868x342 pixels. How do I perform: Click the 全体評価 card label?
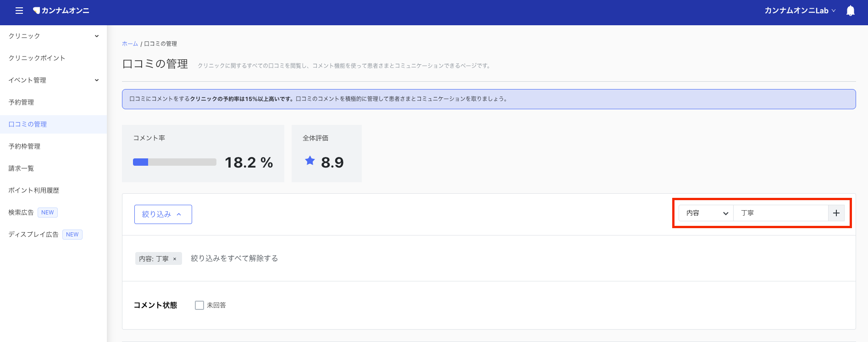pos(315,138)
